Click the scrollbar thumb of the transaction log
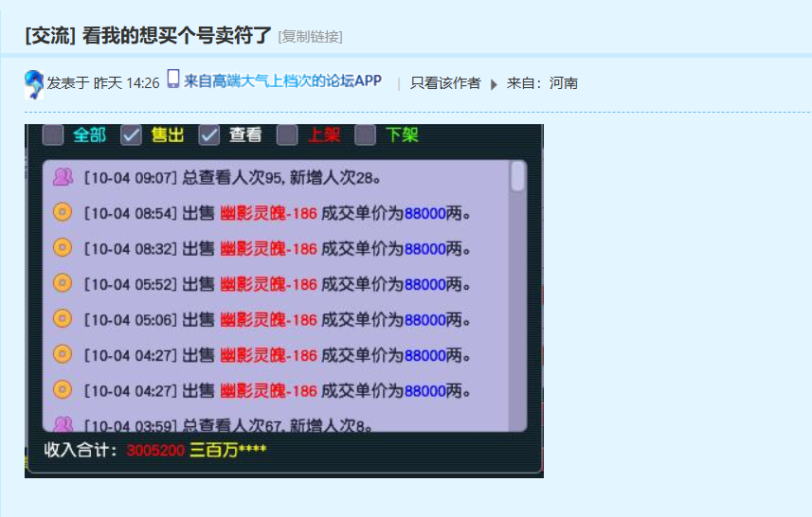 pos(517,176)
